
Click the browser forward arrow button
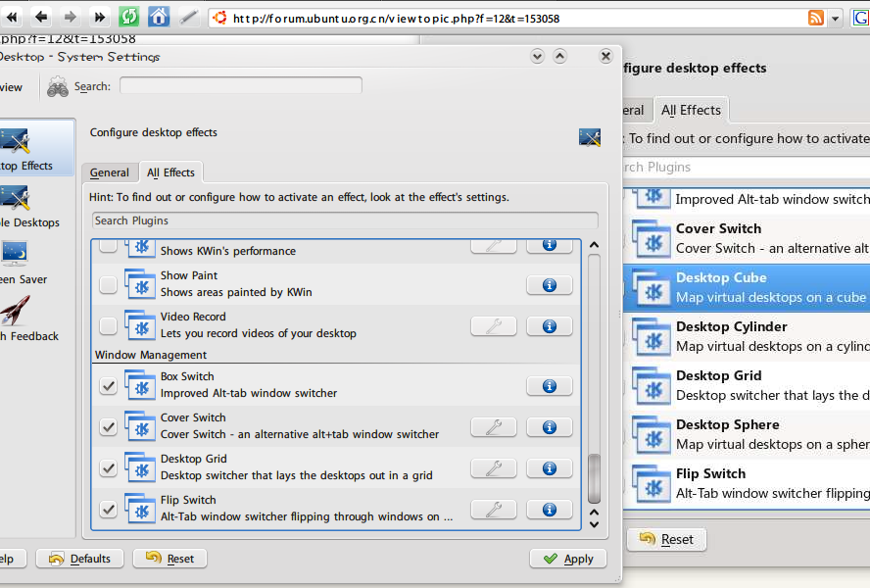(x=70, y=18)
